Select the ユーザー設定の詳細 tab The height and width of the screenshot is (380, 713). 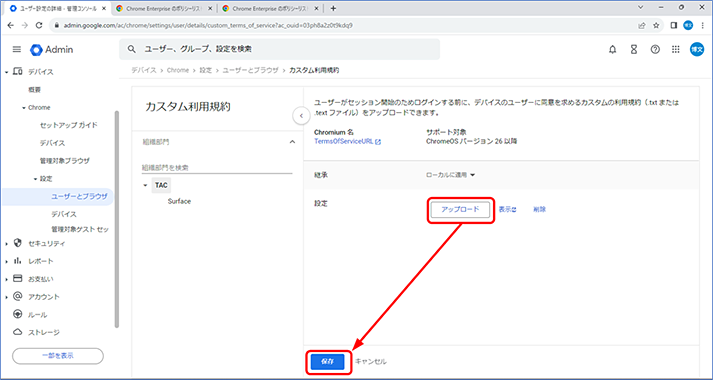(x=57, y=9)
